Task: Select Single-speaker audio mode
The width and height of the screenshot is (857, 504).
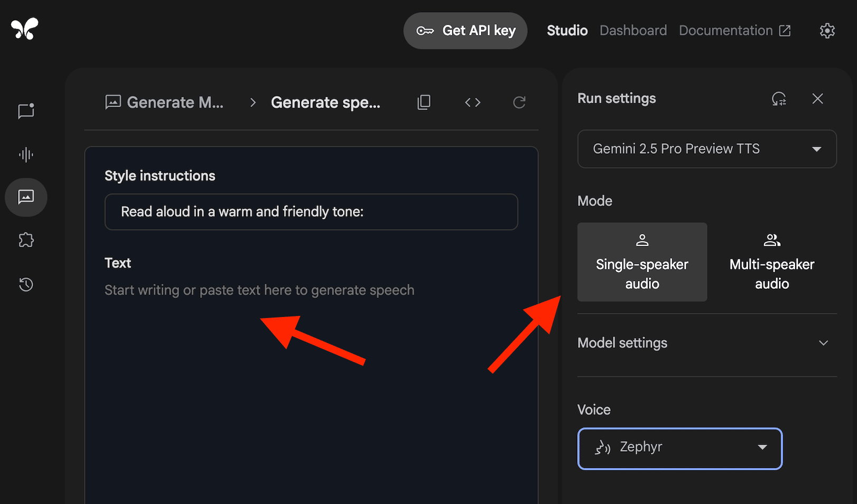Action: point(642,262)
